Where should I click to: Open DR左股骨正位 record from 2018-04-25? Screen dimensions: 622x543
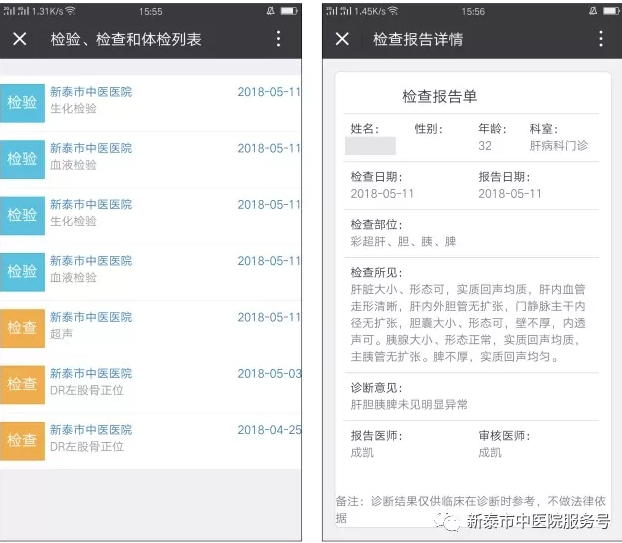coord(150,437)
